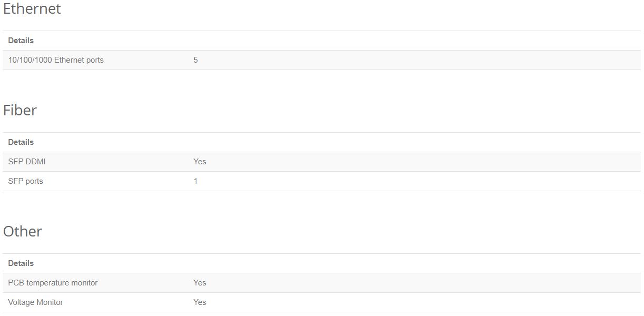Select the Details header under Other
This screenshot has width=644, height=316.
pos(21,263)
